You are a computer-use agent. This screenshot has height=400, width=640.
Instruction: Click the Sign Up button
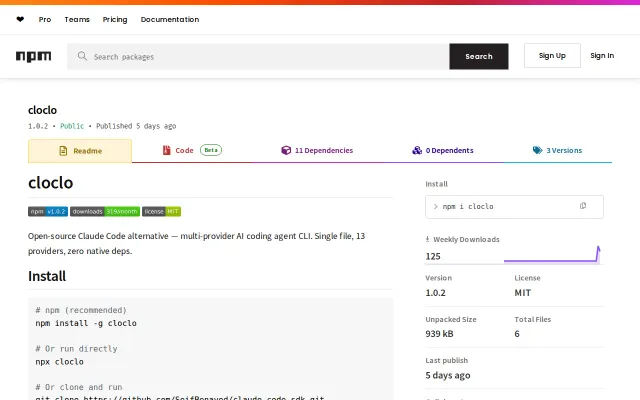click(x=552, y=56)
